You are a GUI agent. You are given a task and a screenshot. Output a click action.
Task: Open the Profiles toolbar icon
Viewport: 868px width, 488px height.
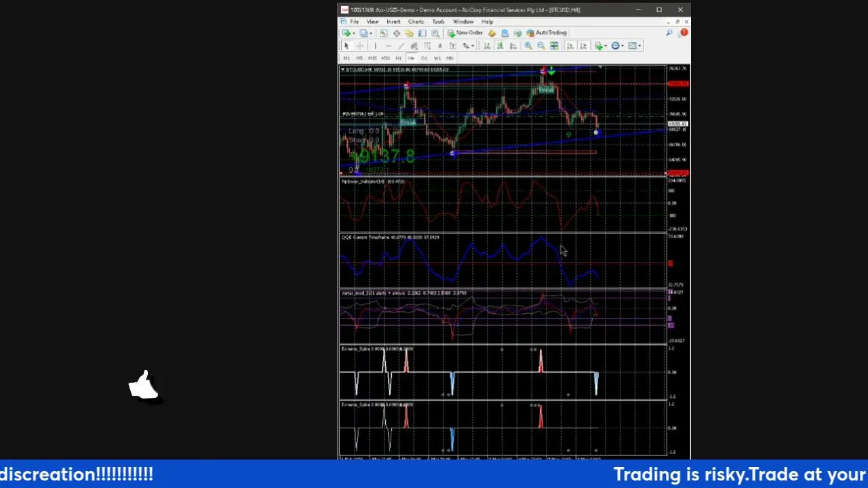click(x=363, y=33)
